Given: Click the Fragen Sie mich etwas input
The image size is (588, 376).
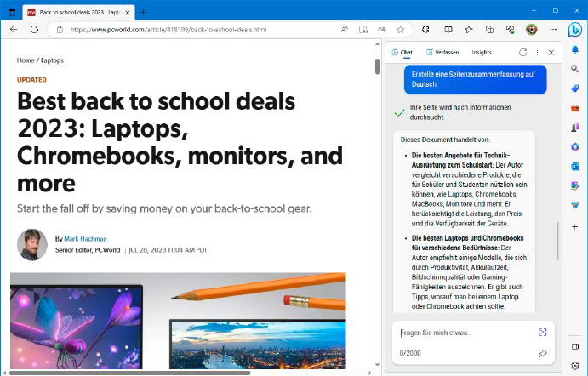Looking at the screenshot, I should click(465, 333).
